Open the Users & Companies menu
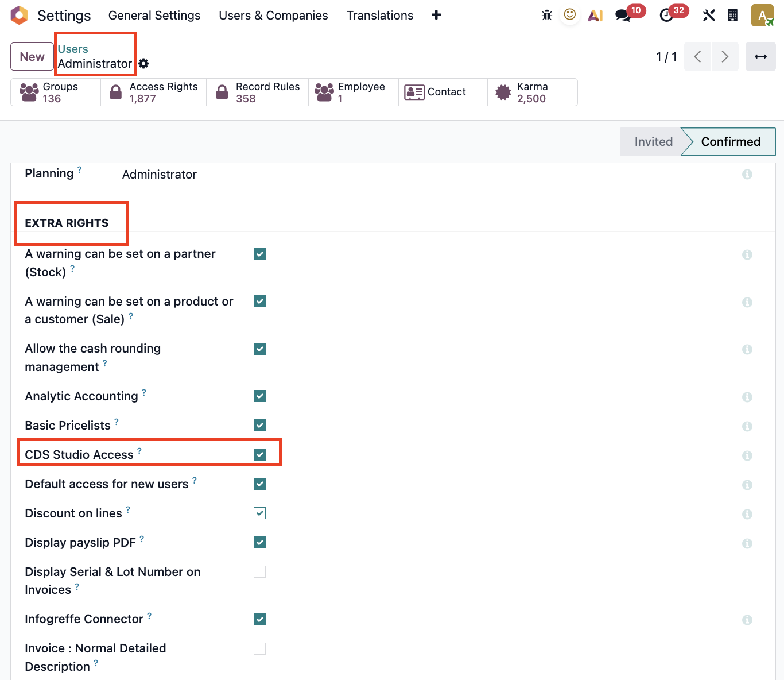 click(x=273, y=16)
